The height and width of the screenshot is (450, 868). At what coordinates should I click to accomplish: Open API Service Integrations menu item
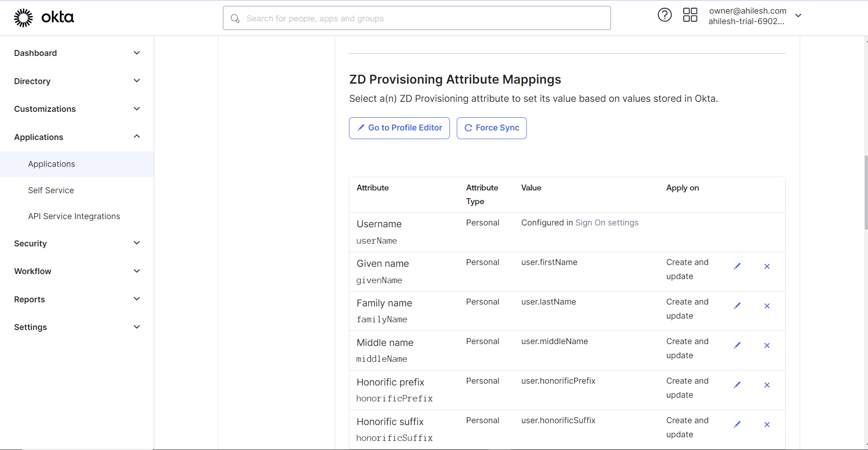coord(74,216)
